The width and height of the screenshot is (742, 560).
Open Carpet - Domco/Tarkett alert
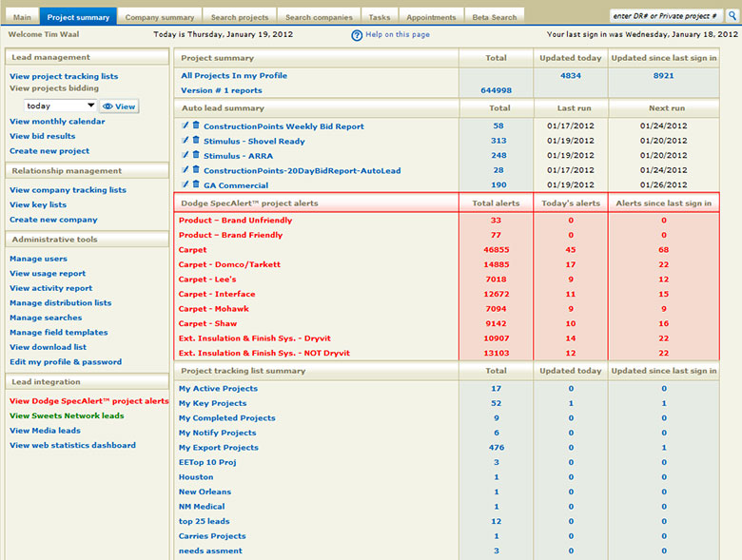click(229, 264)
